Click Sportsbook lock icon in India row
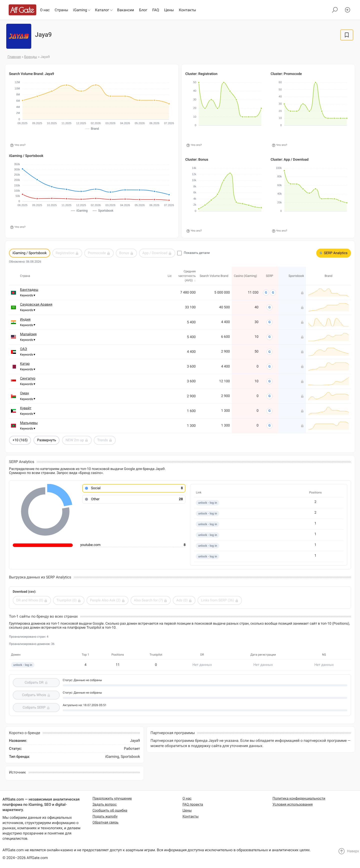 click(x=302, y=323)
